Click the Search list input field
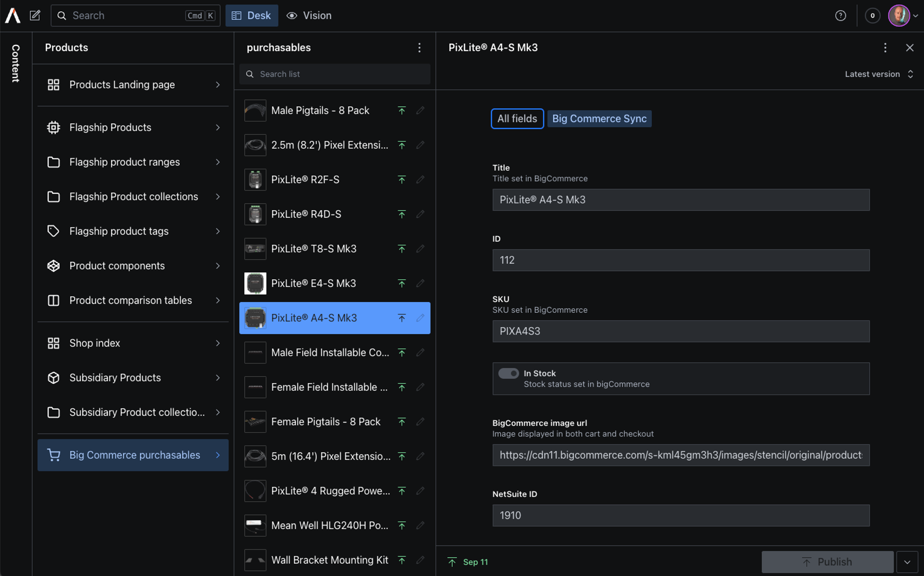This screenshot has width=924, height=576. tap(335, 74)
